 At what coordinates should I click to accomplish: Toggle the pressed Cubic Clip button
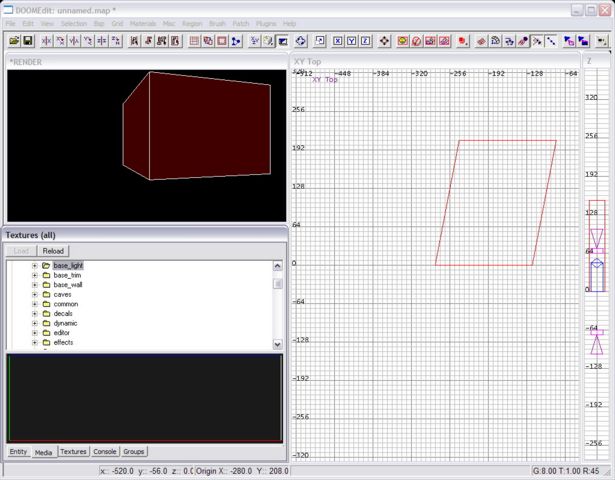point(282,41)
